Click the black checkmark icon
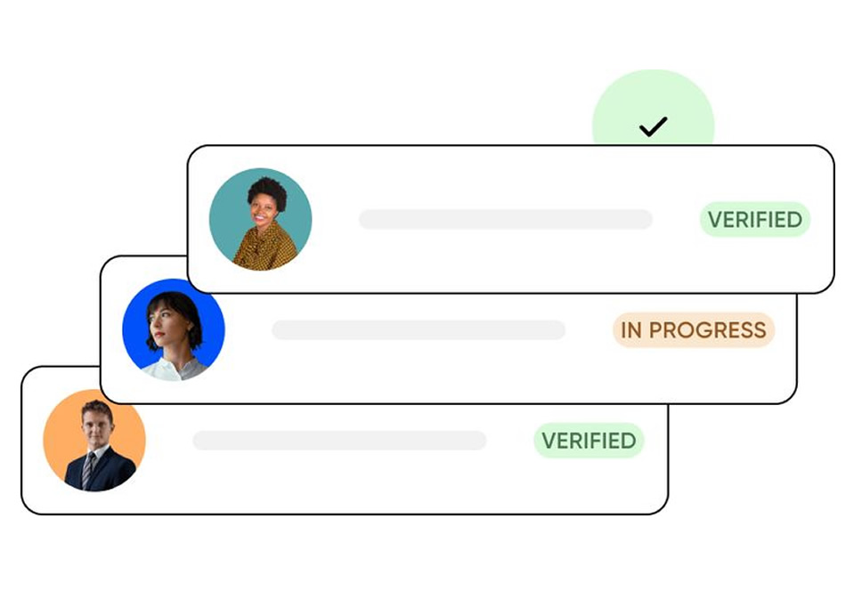 pyautogui.click(x=653, y=126)
